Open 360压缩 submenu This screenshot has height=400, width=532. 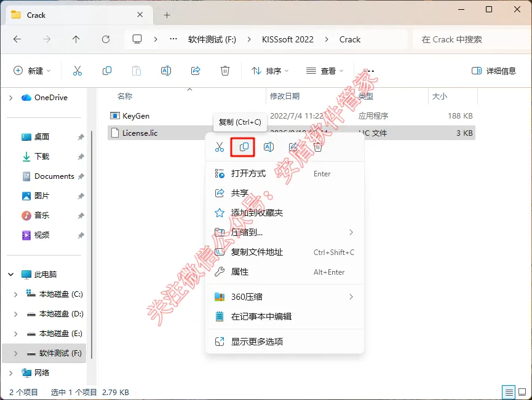pos(284,297)
